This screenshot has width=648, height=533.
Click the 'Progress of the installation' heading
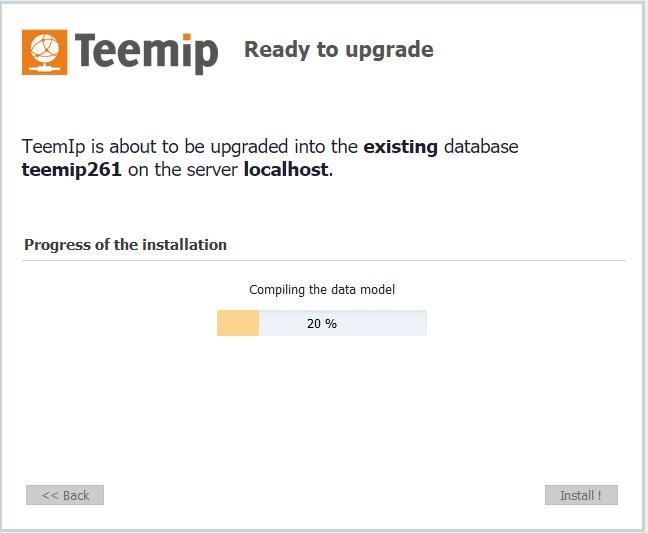125,244
